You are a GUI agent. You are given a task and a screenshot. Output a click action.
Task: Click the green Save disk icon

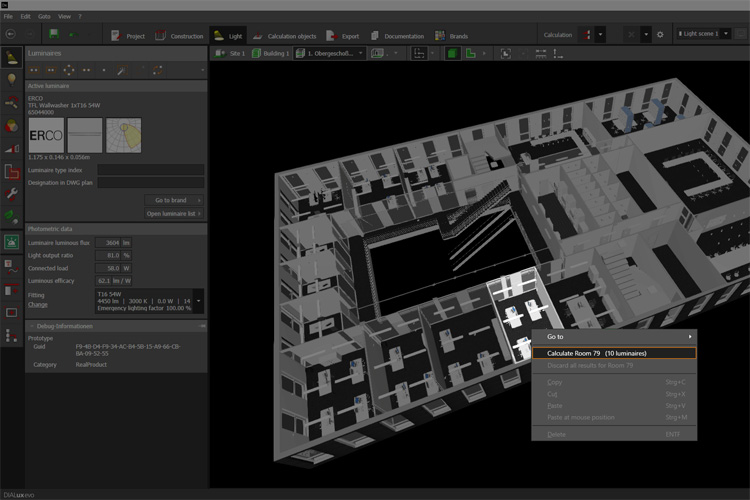[x=53, y=34]
